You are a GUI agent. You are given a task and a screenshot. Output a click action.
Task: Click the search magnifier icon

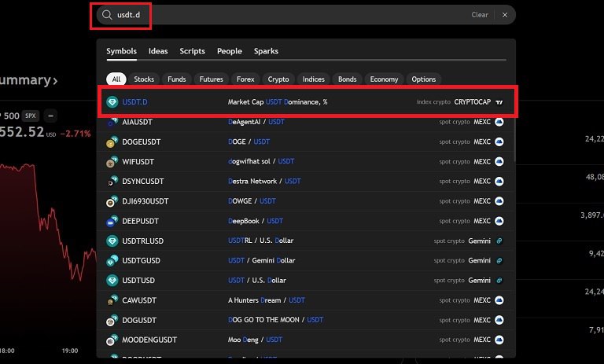[x=106, y=14]
